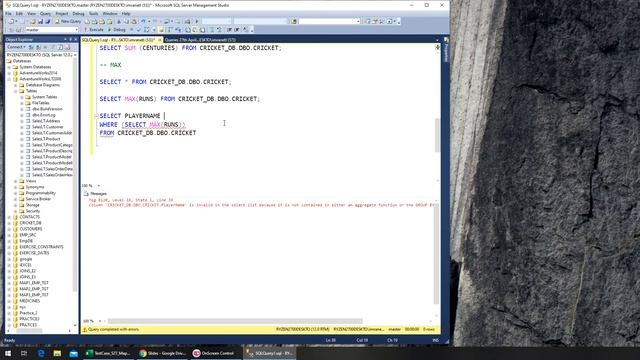Click the Windows Start button
Image resolution: width=640 pixels, height=360 pixels.
8,353
